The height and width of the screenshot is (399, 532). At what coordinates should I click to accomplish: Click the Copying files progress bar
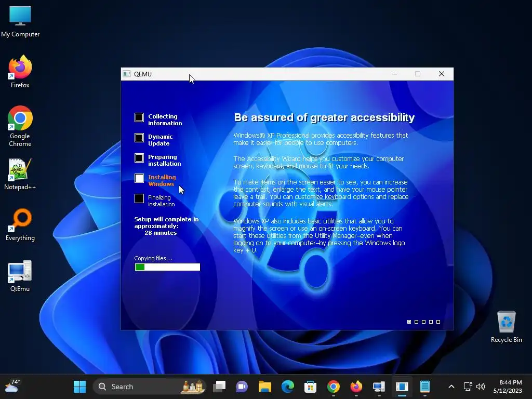click(167, 267)
